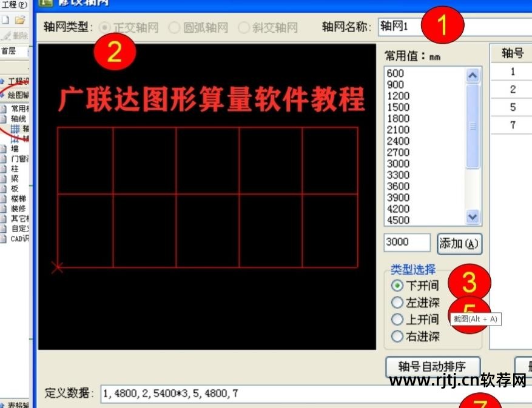Viewport: 532px width, 408px height.
Task: Click the open folder icon in toolbar
Action: pyautogui.click(x=20, y=20)
